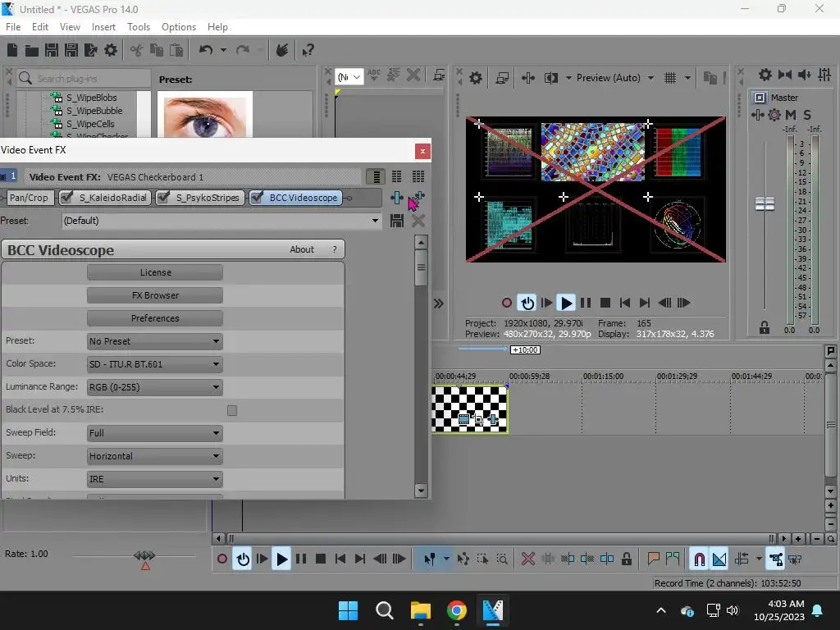Click Insert Marker icon in timeline toolbar

coord(653,559)
